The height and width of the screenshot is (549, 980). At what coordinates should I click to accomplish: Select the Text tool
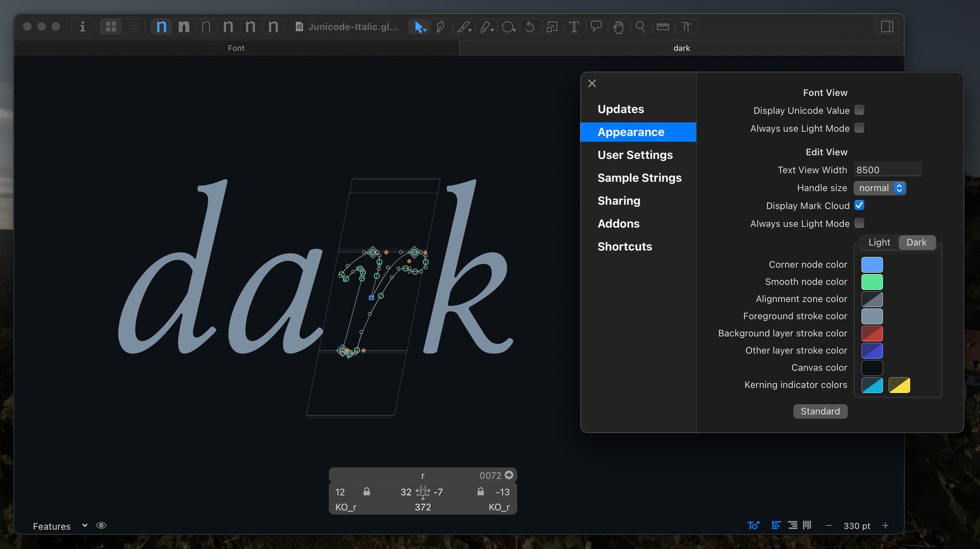point(574,27)
